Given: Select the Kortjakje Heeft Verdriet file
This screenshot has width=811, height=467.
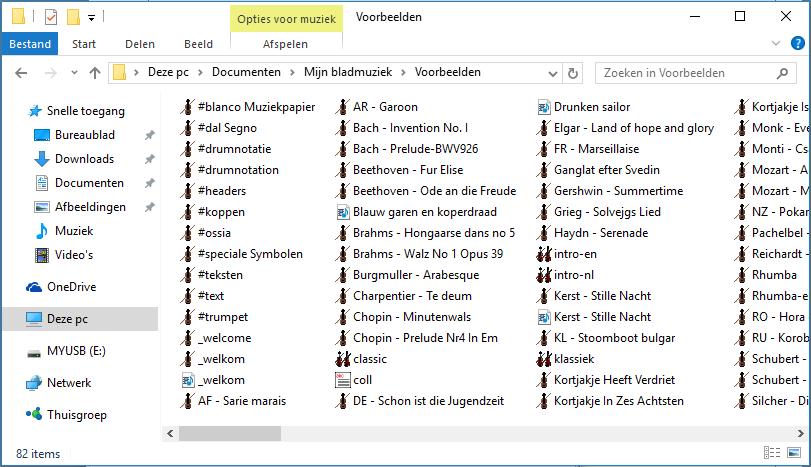Looking at the screenshot, I should coord(614,380).
